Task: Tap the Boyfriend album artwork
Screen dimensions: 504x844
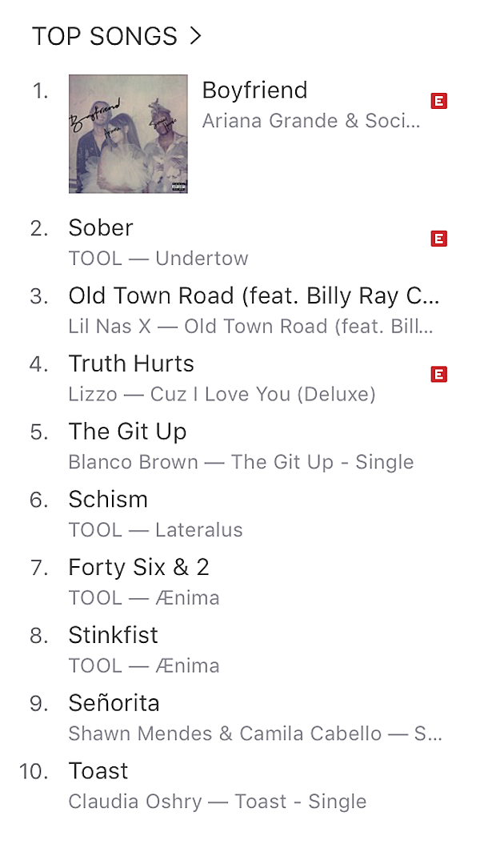Action: [x=128, y=134]
